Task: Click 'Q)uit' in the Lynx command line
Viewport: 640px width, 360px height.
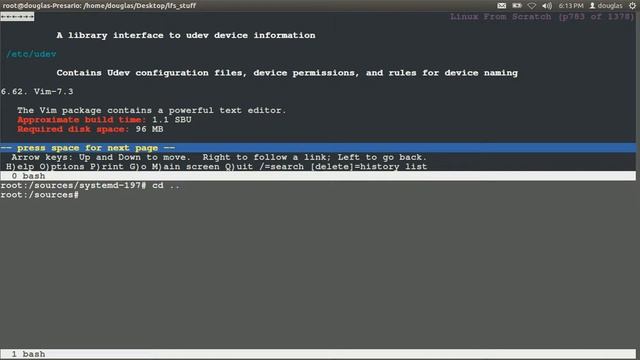Action: [x=239, y=167]
